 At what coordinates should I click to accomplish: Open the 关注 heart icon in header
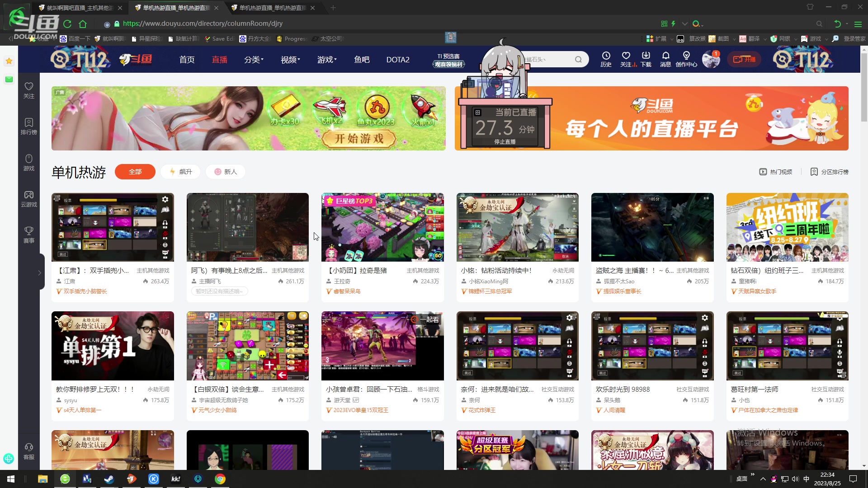[626, 59]
